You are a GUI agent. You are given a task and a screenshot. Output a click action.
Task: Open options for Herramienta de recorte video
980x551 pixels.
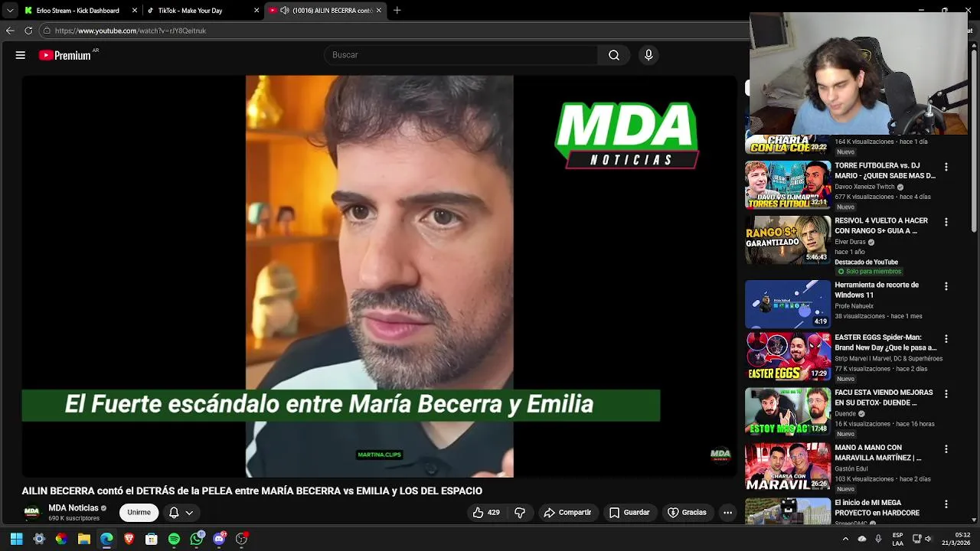click(946, 286)
